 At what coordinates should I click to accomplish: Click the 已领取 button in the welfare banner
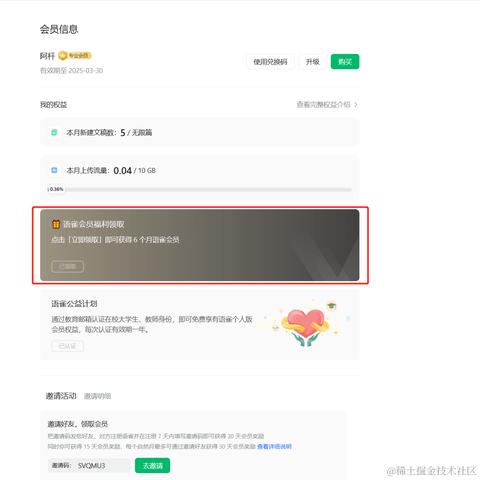point(68,266)
